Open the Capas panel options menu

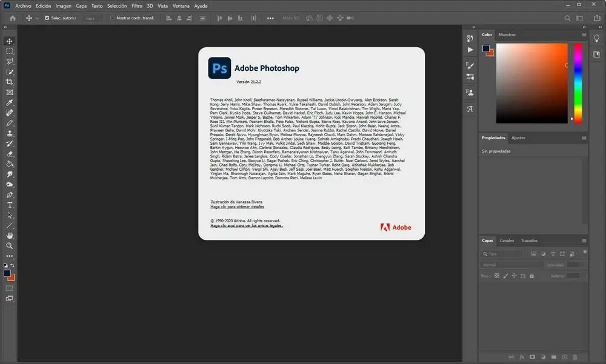tap(584, 240)
